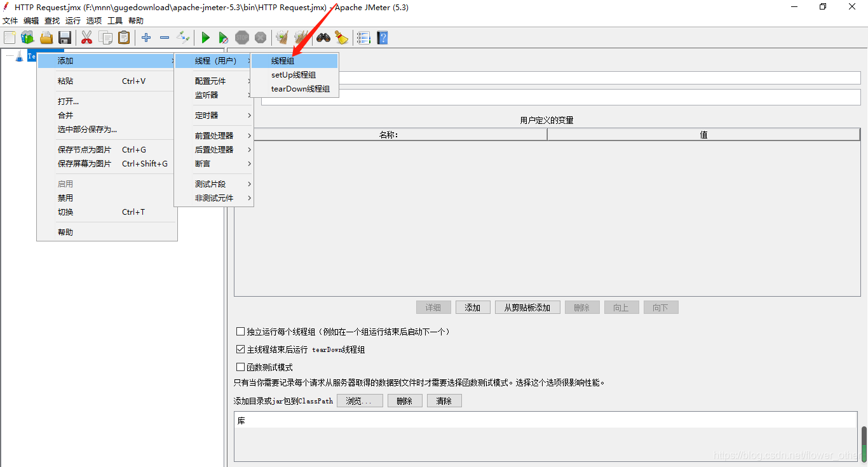Viewport: 868px width, 467px height.
Task: Enable functional test mode checkbox
Action: pyautogui.click(x=240, y=367)
